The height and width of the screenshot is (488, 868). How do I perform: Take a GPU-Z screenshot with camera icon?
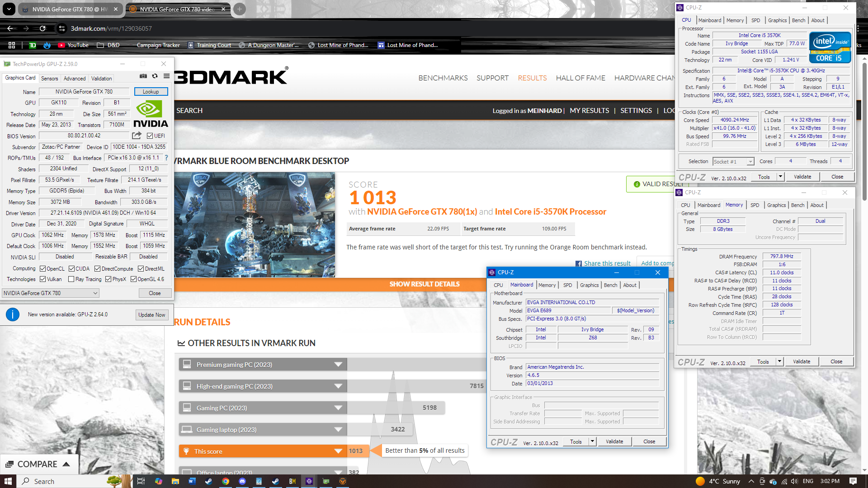(x=143, y=76)
